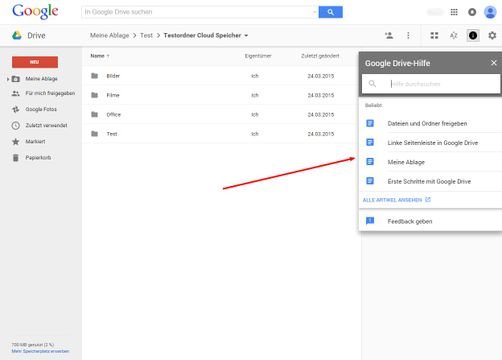Image resolution: width=502 pixels, height=360 pixels.
Task: Toggle Name column sort arrow
Action: pos(108,56)
